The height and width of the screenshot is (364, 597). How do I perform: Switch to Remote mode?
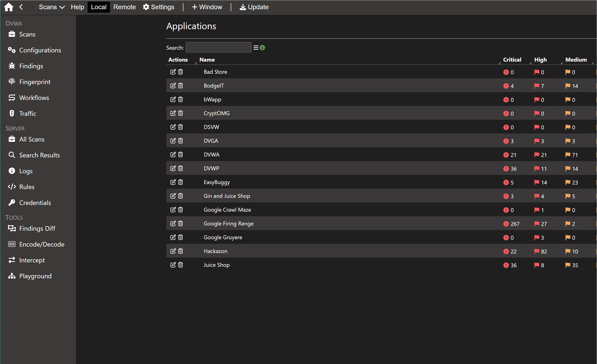[x=124, y=7]
